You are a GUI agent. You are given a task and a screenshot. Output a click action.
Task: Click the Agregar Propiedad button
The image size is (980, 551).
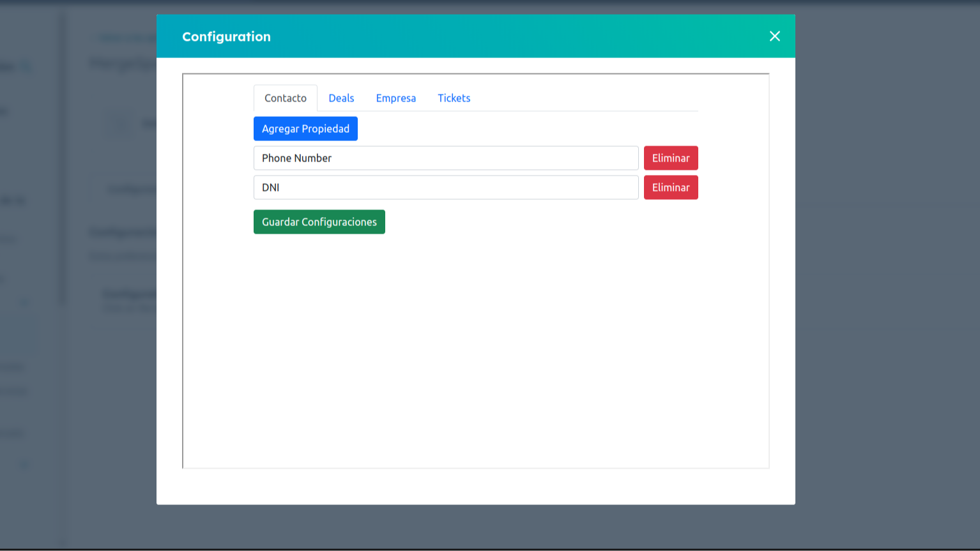[x=305, y=129]
